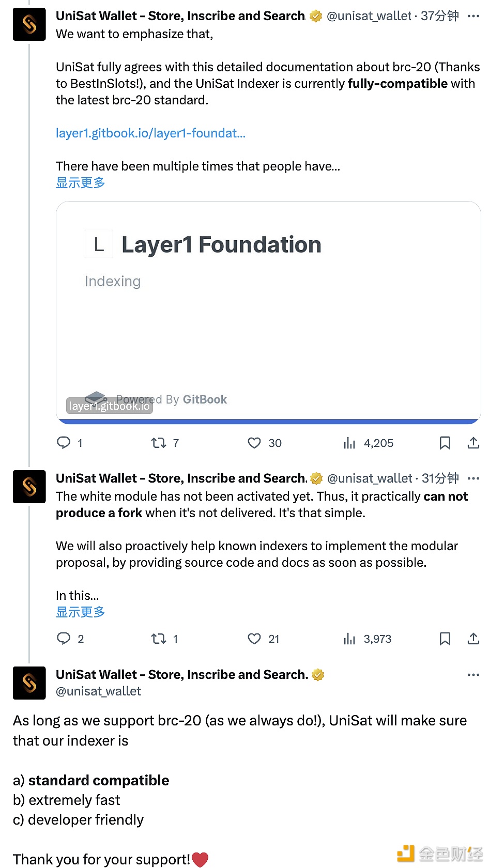Retweet the first tweet with 7 retweets
The width and height of the screenshot is (489, 868).
(x=158, y=443)
